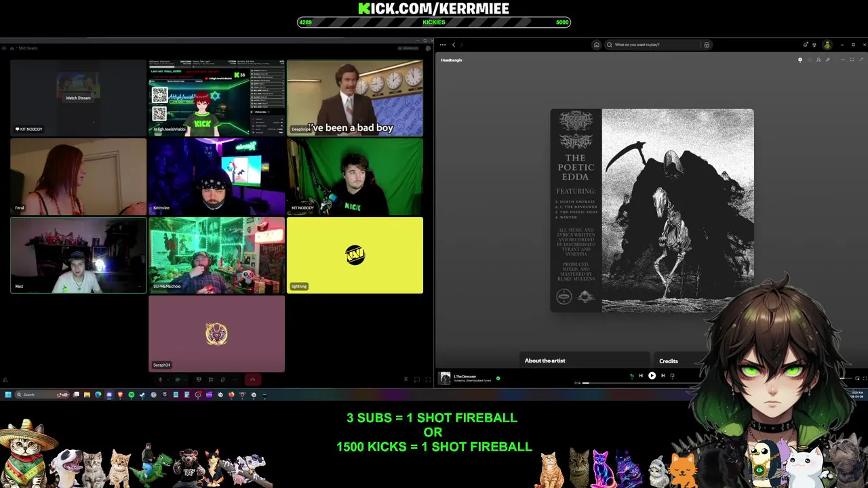Open Discord from taskbar
Screen dimensions: 868x488
[x=109, y=394]
